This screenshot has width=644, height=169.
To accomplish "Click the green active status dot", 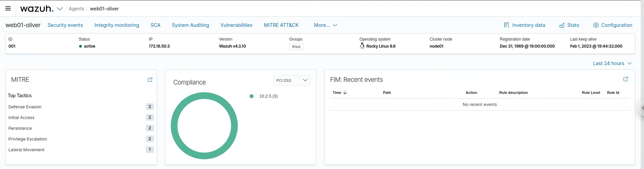I will coord(80,46).
